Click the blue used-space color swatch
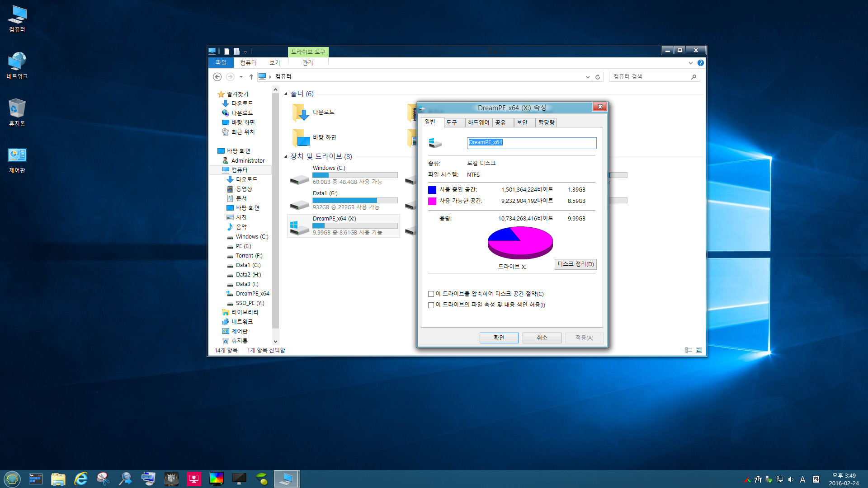Screen dimensions: 868x488 coord(432,190)
